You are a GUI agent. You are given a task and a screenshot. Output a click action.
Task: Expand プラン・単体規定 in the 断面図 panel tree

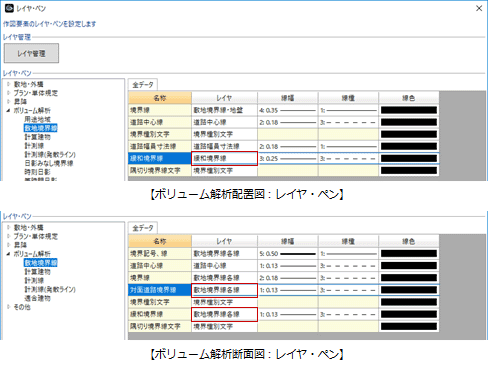pos(9,236)
